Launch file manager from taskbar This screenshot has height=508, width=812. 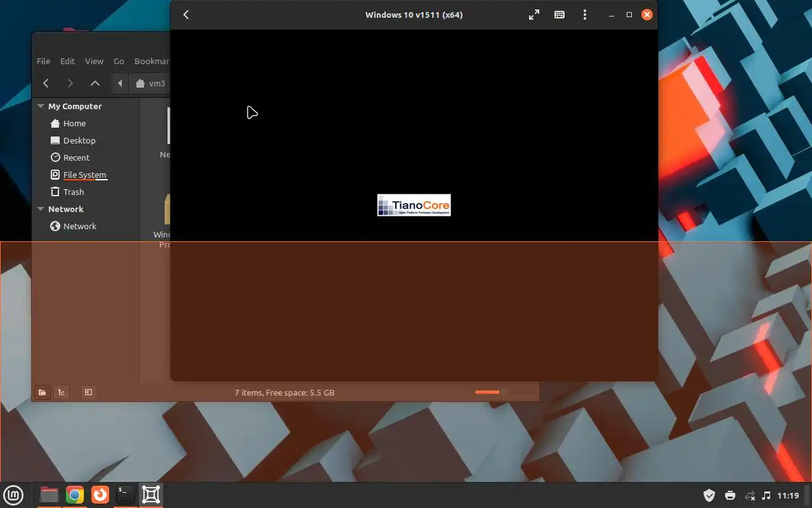tap(49, 495)
